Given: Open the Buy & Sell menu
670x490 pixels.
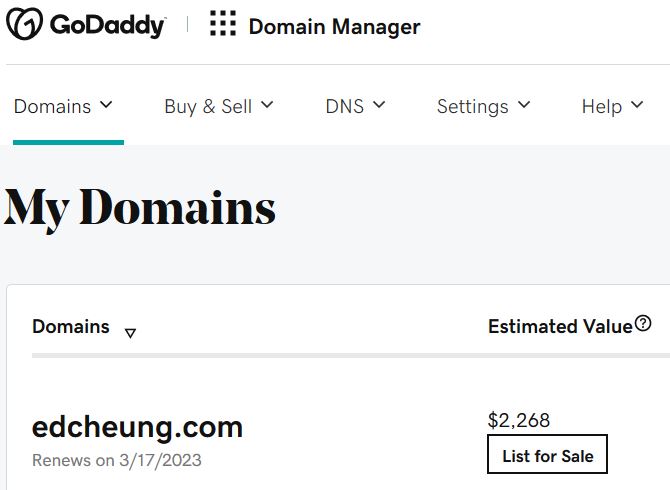Looking at the screenshot, I should click(x=218, y=106).
